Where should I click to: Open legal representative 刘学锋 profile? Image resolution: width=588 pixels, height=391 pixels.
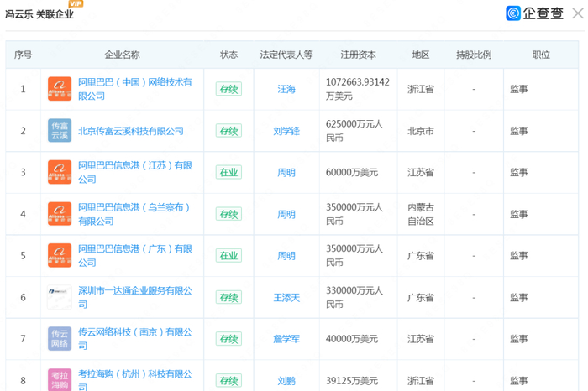point(286,131)
